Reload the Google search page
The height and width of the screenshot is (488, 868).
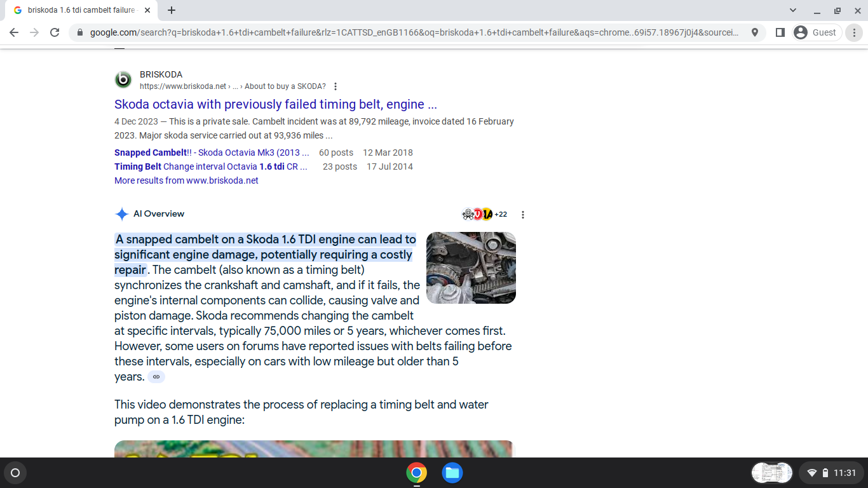(x=55, y=32)
